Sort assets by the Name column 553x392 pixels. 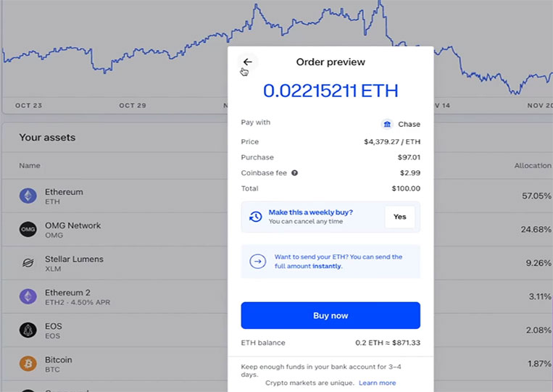point(30,165)
